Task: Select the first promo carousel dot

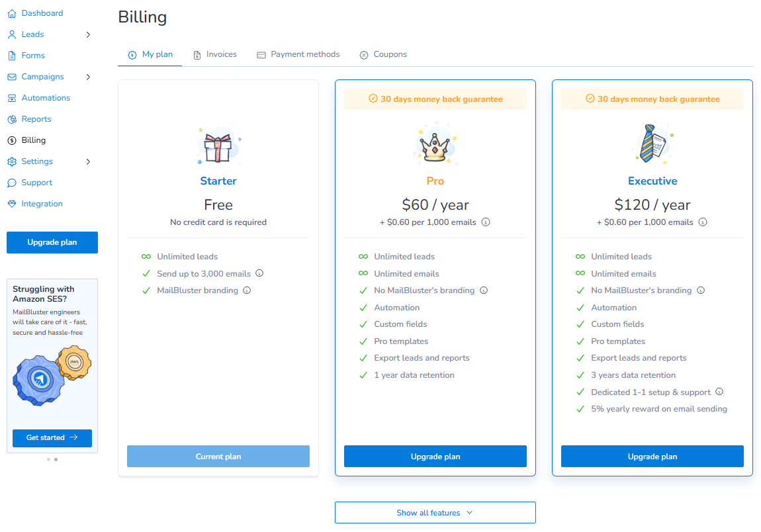Action: [x=48, y=459]
